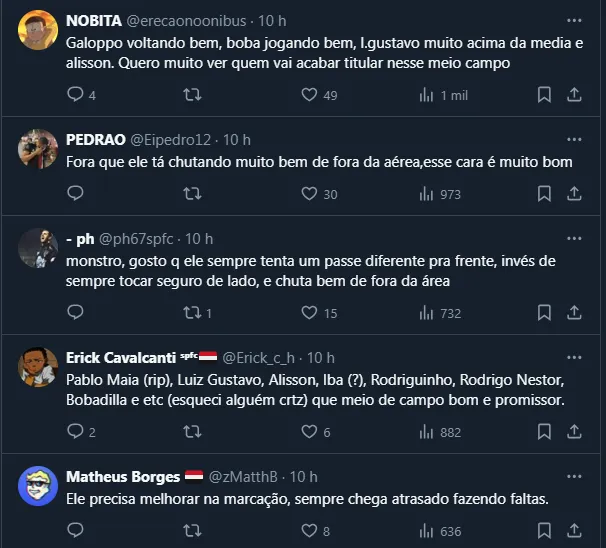Share NOBITA's tweet

coord(574,95)
